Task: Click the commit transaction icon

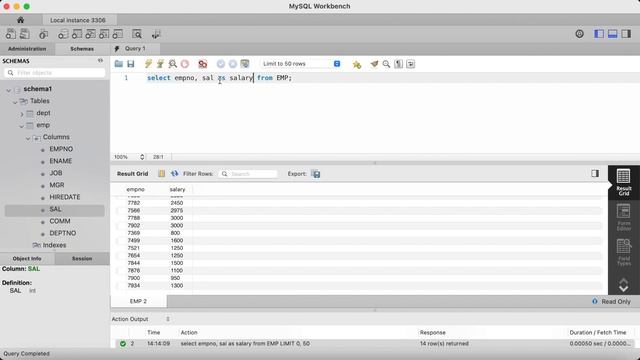Action: click(221, 64)
